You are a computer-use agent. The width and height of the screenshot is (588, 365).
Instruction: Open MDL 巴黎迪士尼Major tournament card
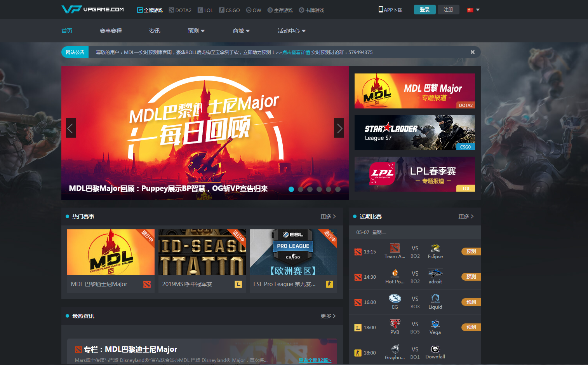[x=111, y=261]
